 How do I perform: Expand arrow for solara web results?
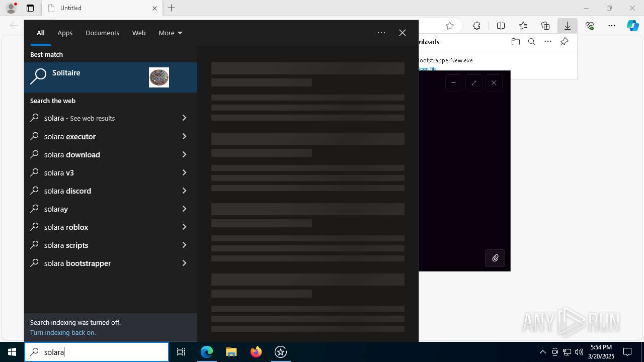(184, 118)
